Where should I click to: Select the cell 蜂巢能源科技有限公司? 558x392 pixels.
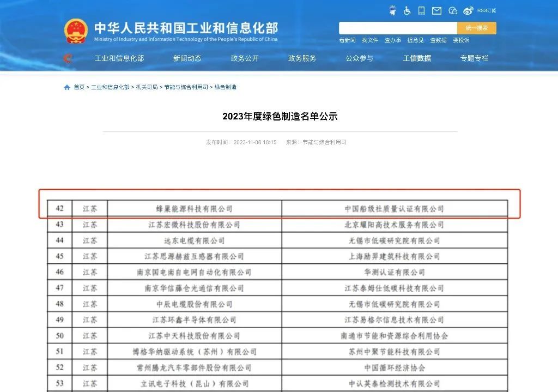[x=195, y=209]
